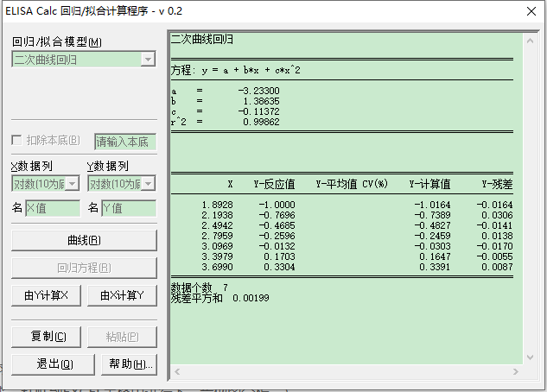Click the horizontal scrollbar left arrow
Viewport: 547px width, 392px height.
point(177,372)
